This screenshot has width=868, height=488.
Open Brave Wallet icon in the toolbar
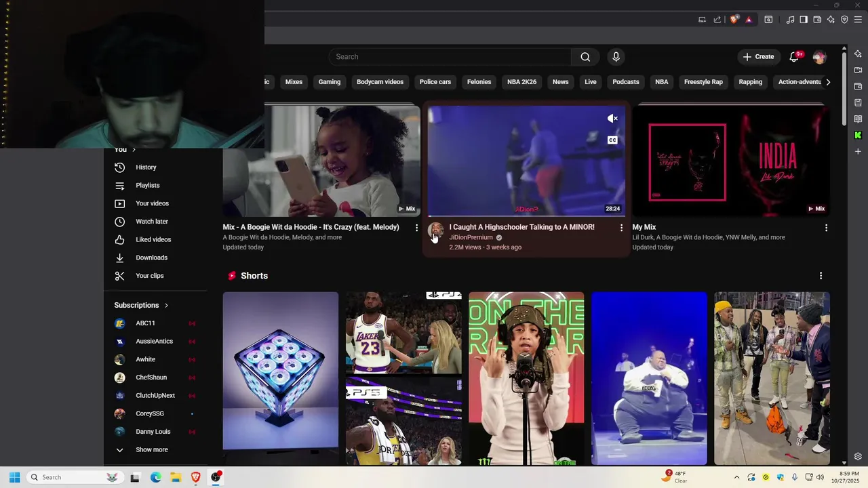(x=817, y=20)
